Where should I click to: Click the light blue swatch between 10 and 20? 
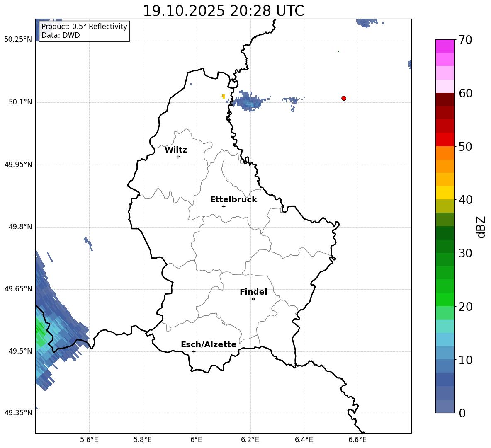click(x=445, y=340)
